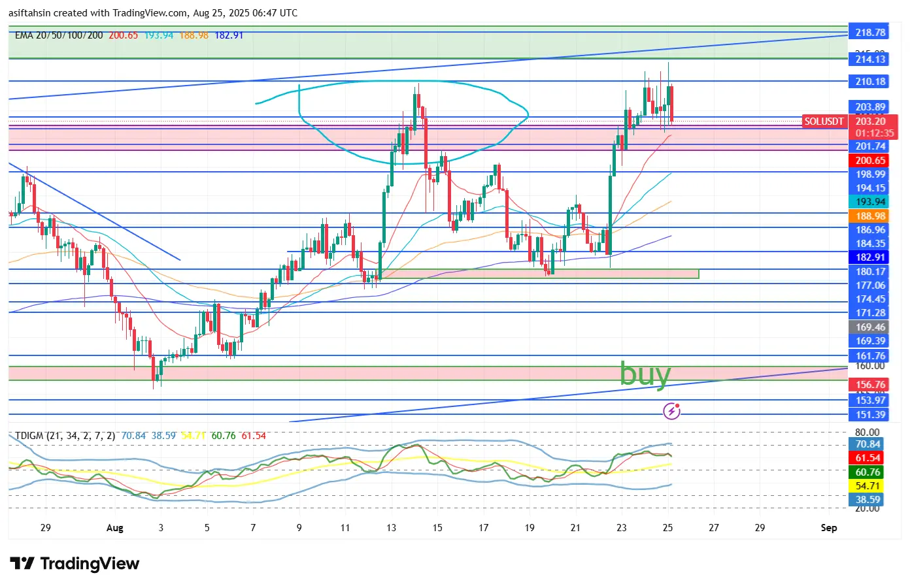This screenshot has width=910, height=588.
Task: Click the red 61.54 value in TDIGM legend
Action: (x=254, y=436)
